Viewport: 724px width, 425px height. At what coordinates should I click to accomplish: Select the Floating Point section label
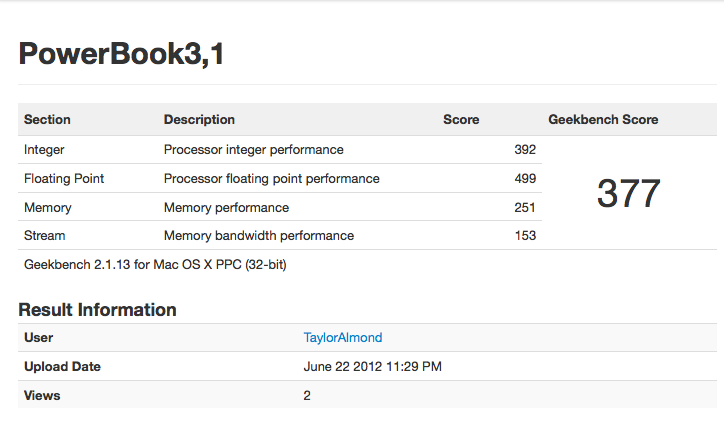64,179
